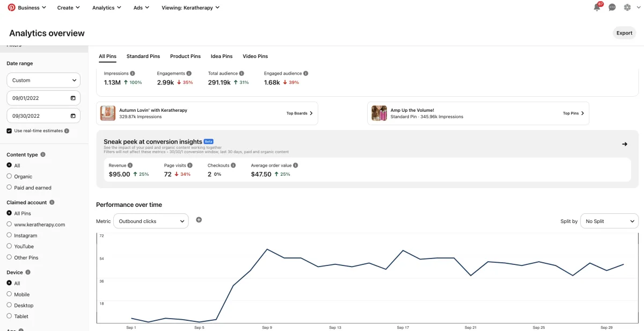644x331 pixels.
Task: Switch to the Product Pins tab
Action: (185, 56)
